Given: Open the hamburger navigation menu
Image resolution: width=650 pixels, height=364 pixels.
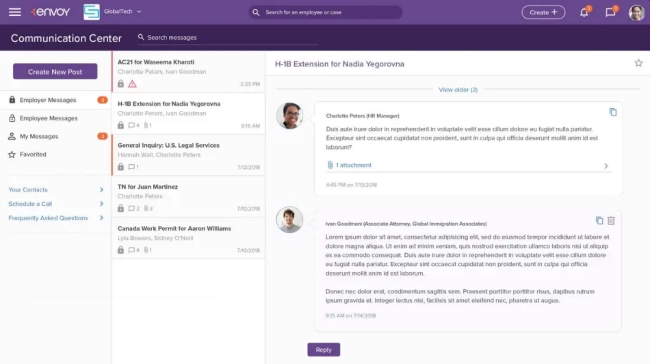Looking at the screenshot, I should 15,12.
